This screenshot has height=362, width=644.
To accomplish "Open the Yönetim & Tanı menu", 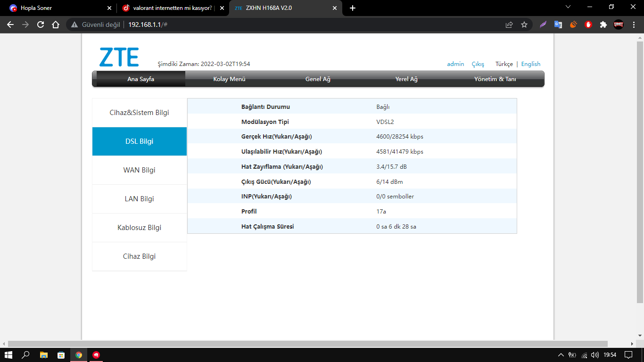I will coord(495,79).
